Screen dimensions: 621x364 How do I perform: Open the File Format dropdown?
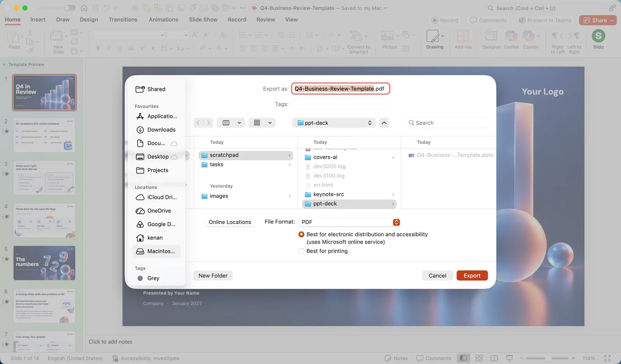click(x=349, y=222)
